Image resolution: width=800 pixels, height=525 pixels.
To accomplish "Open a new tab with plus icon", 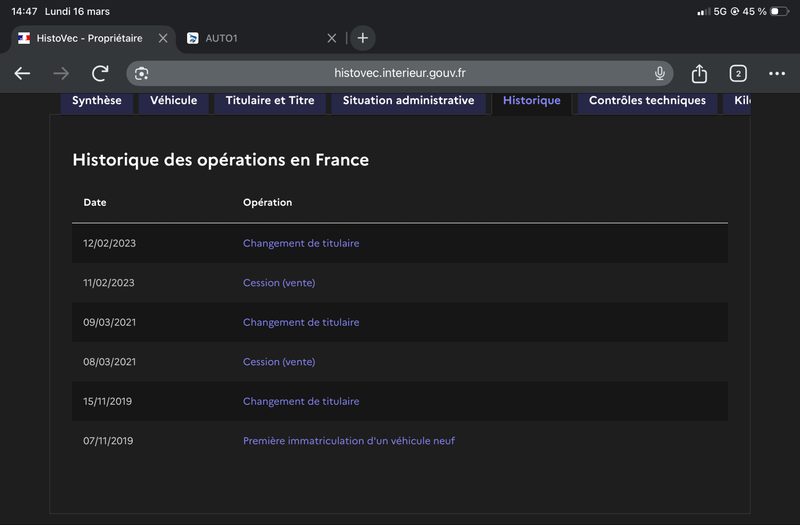I will 362,38.
